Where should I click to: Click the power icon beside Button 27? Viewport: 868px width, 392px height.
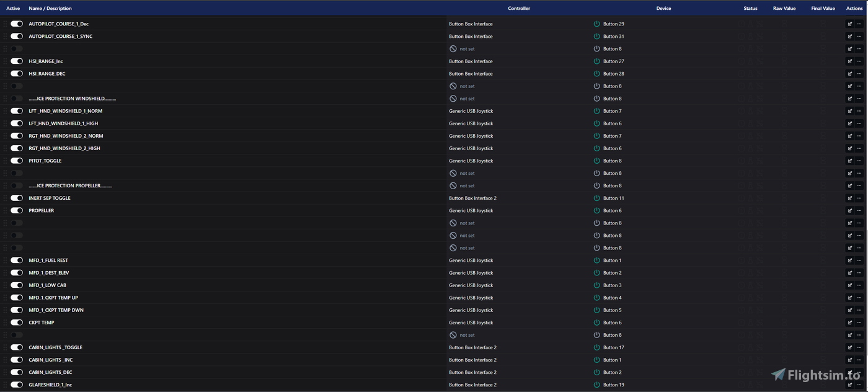597,61
